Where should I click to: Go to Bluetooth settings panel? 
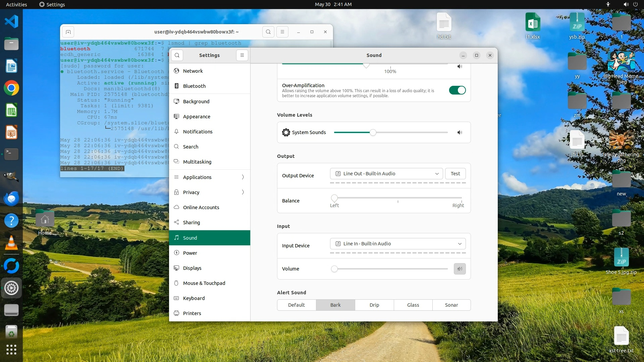pyautogui.click(x=194, y=86)
